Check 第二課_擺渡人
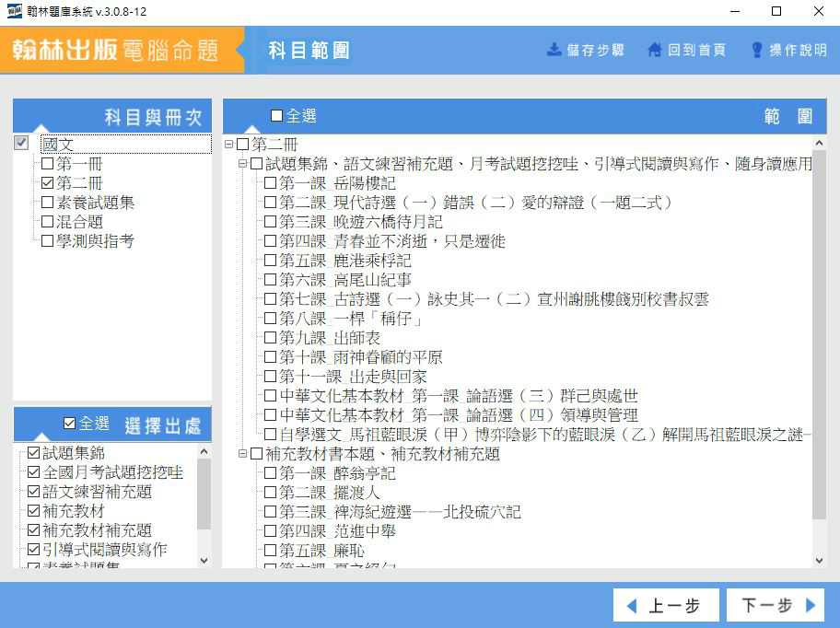Viewport: 840px width, 628px height. [x=271, y=493]
